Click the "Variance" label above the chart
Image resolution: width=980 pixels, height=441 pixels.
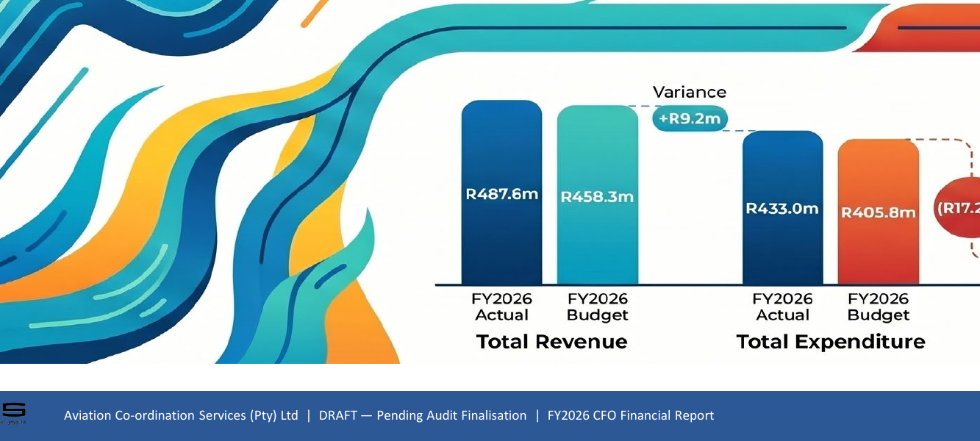click(x=690, y=92)
